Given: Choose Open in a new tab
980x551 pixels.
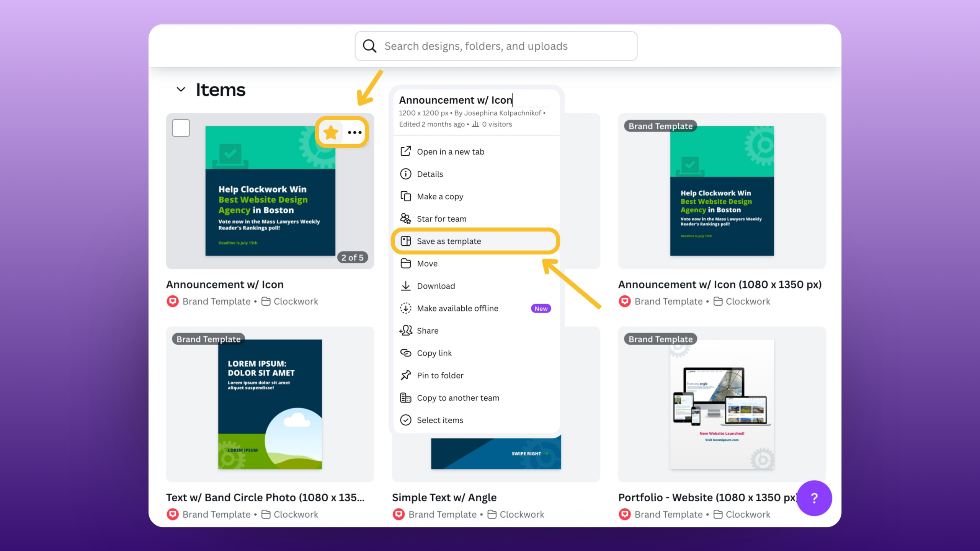Looking at the screenshot, I should [x=476, y=152].
